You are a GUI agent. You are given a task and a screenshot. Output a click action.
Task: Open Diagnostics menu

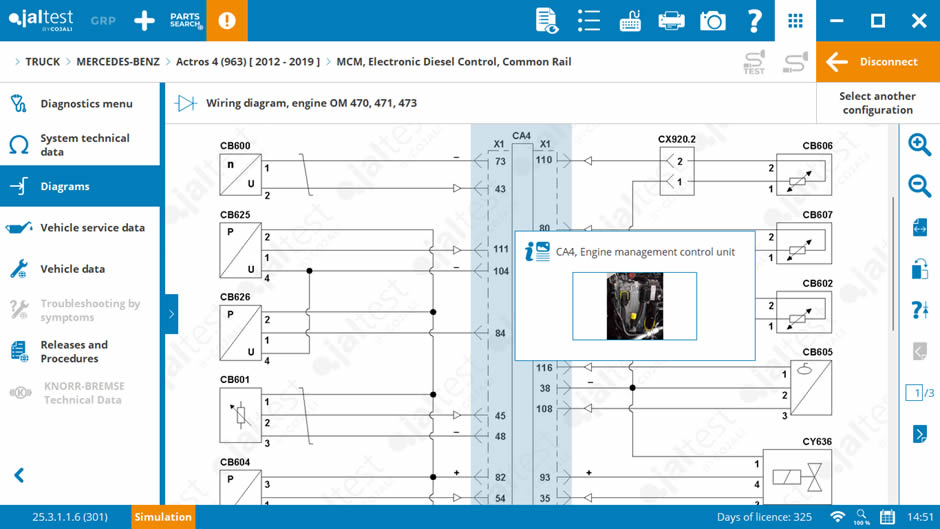pyautogui.click(x=80, y=104)
